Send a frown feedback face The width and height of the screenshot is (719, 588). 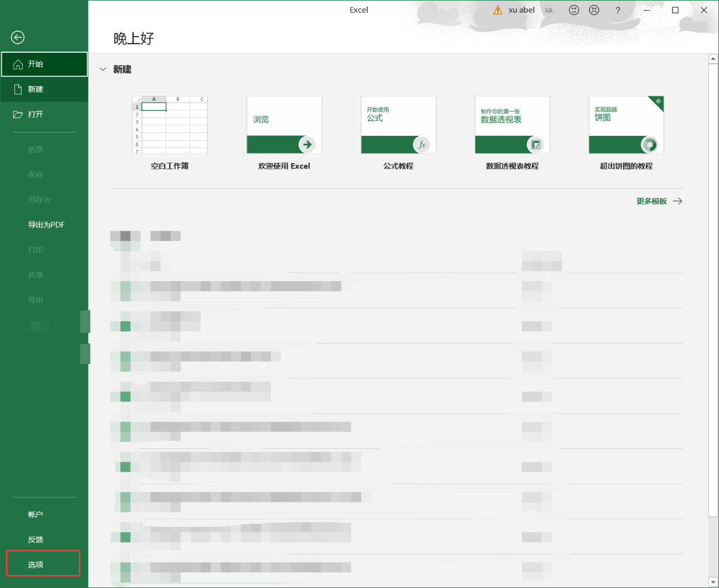pyautogui.click(x=594, y=10)
